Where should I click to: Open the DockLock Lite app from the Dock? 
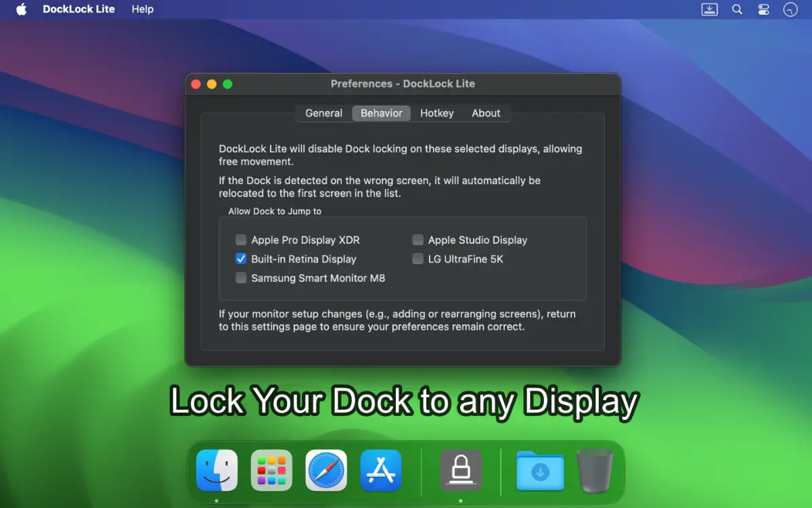click(x=461, y=470)
